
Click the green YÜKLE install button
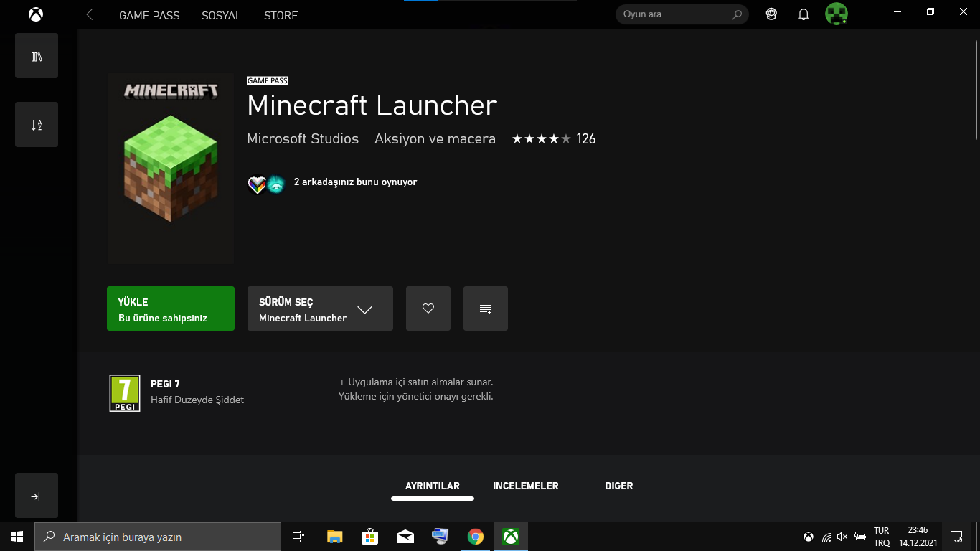tap(171, 309)
